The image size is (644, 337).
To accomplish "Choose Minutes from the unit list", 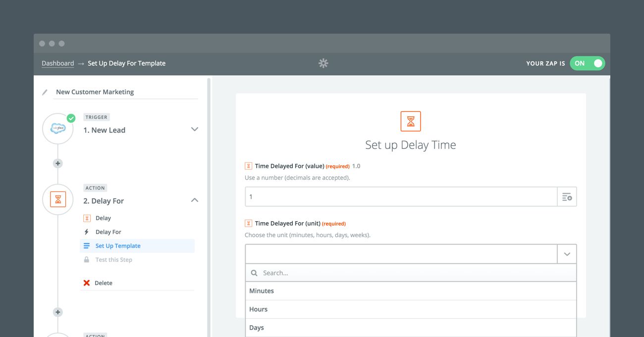I will 411,291.
